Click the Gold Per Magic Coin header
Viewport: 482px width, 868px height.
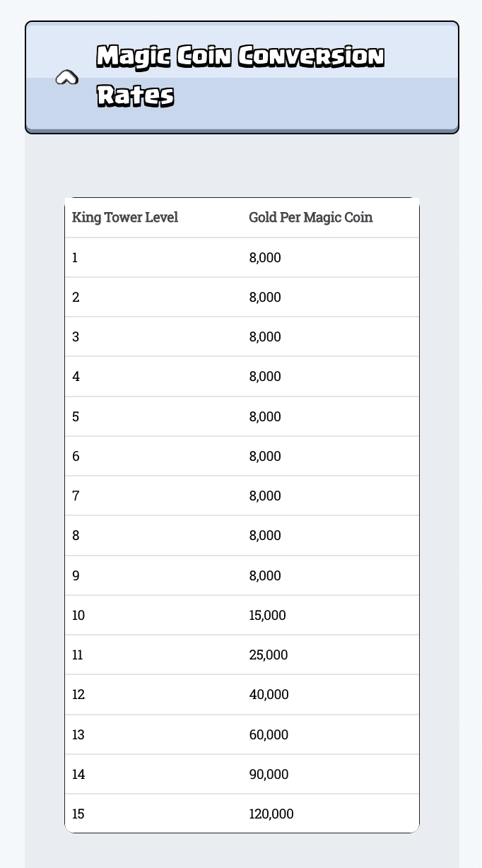[310, 217]
